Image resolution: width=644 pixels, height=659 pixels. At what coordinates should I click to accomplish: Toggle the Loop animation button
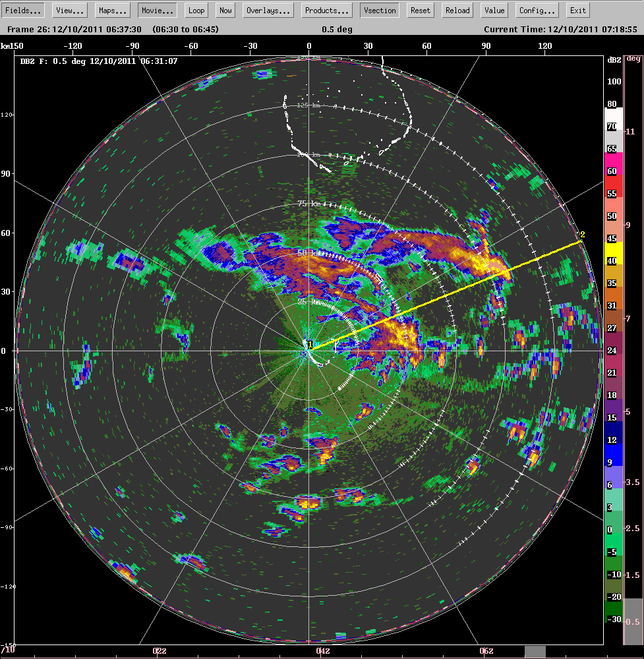point(196,11)
